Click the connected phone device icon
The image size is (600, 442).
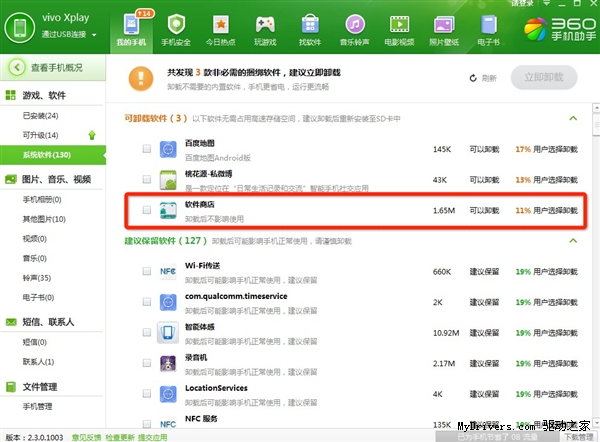pyautogui.click(x=20, y=28)
